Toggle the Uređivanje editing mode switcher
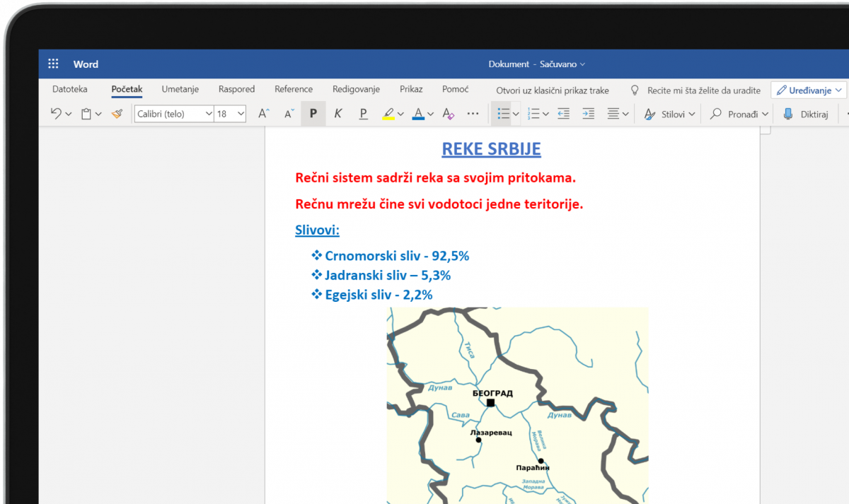849x504 pixels. click(808, 90)
